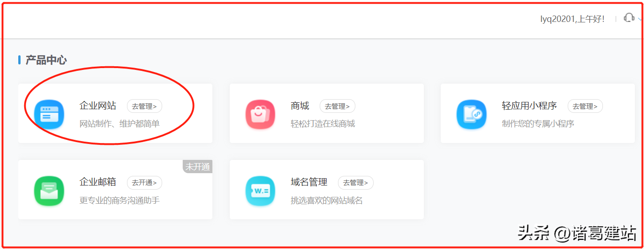Click the description 挑选喜欢的网站域名
Screen dimensions: 644x249
pyautogui.click(x=327, y=200)
